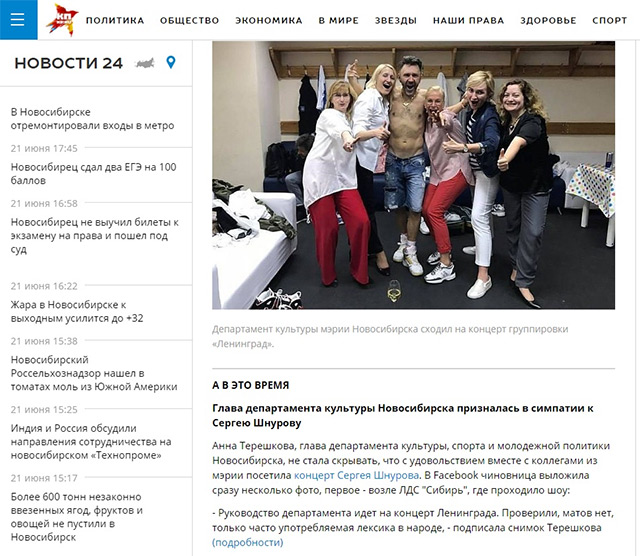Viewport: 640px width, 556px height.
Task: Select ЭКОНОМИКА in top navigation
Action: 269,20
